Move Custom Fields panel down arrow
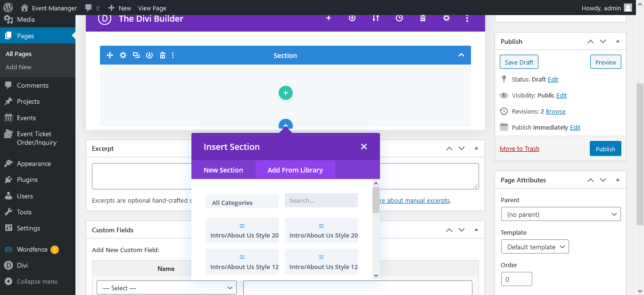This screenshot has width=644, height=295. coord(462,230)
